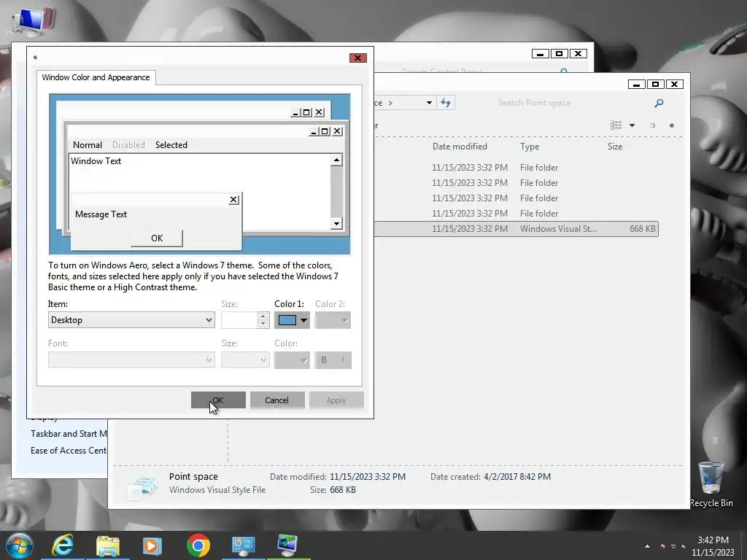
Task: Open the Recycle Bin desktop icon
Action: pos(711,484)
